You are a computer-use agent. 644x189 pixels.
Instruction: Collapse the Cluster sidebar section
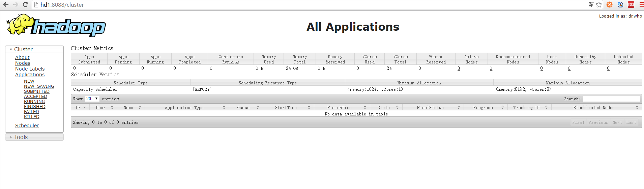coord(34,49)
